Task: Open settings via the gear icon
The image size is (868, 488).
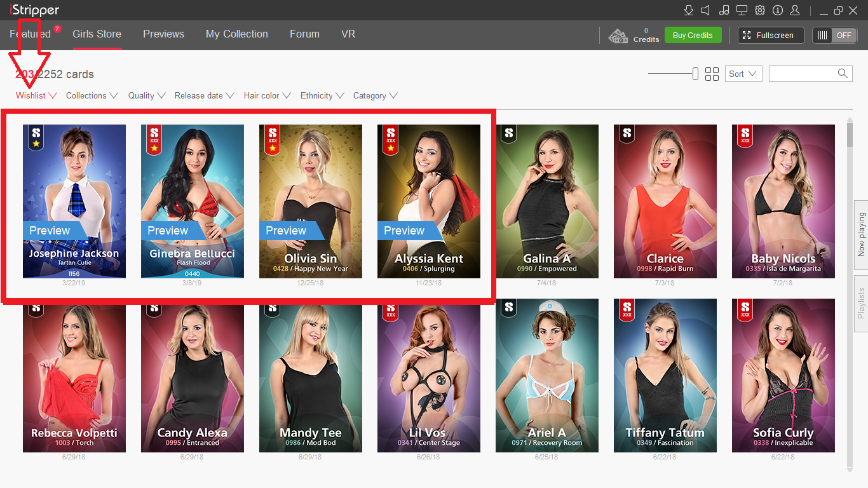Action: tap(759, 10)
